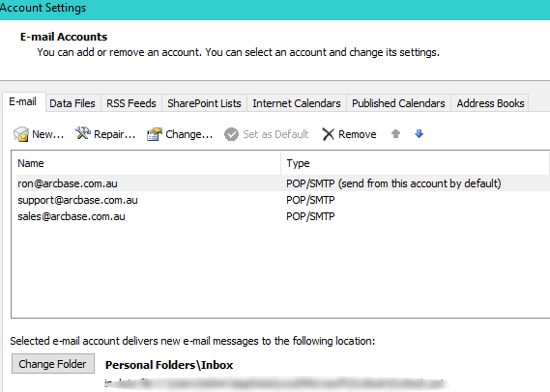This screenshot has height=392, width=550.
Task: Click the Type column header
Action: [x=416, y=163]
